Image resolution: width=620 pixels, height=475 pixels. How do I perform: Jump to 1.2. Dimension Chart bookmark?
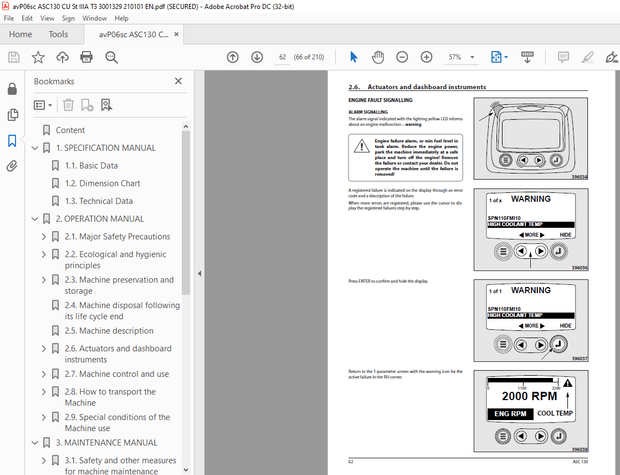coord(102,184)
